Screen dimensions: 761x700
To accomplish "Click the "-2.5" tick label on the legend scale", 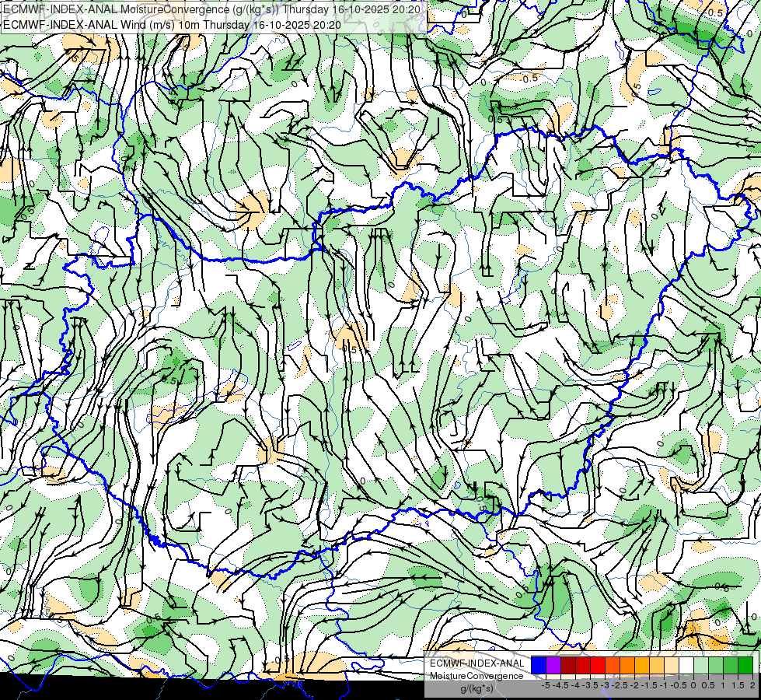I will coord(620,685).
